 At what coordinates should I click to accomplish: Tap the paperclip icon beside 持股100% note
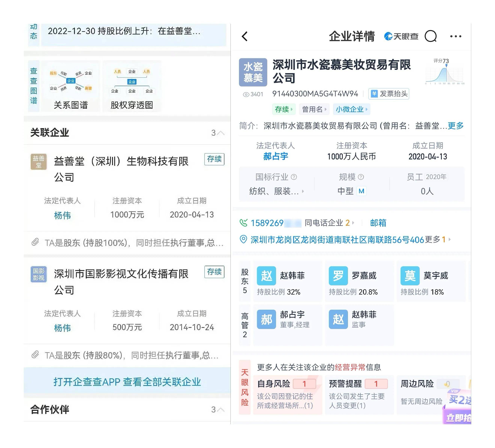coord(35,242)
